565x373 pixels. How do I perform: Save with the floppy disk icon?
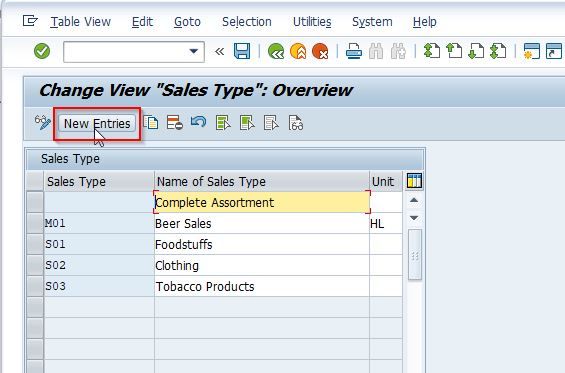(x=242, y=51)
